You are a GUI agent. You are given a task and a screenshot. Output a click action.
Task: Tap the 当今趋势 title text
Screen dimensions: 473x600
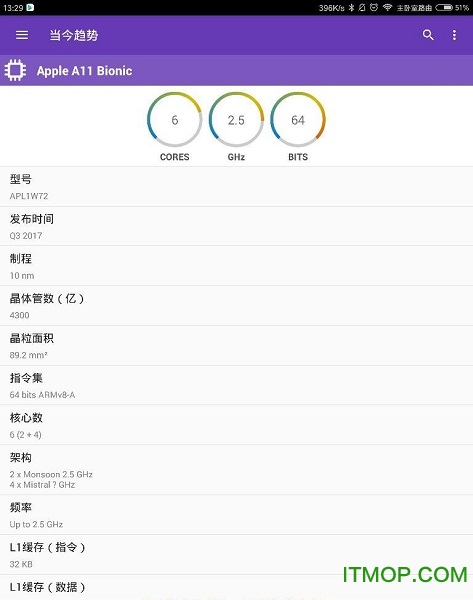tap(74, 35)
